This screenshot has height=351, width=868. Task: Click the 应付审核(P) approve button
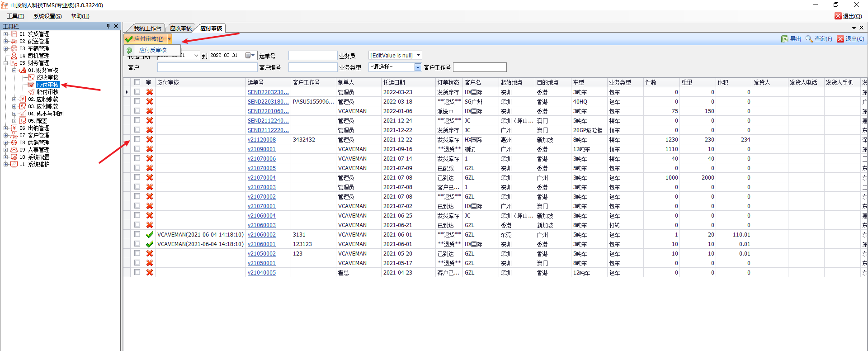(145, 39)
